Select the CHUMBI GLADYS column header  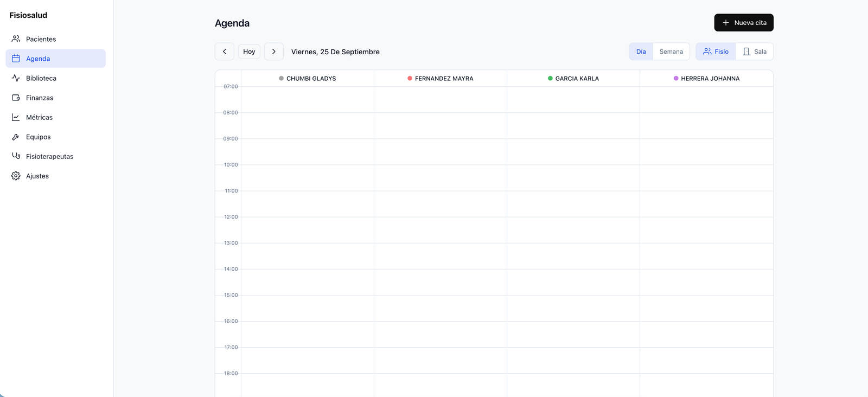click(308, 78)
